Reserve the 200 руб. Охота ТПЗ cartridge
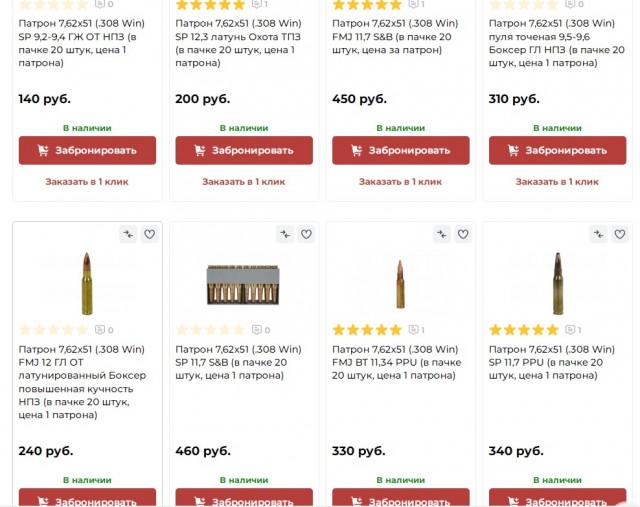The height and width of the screenshot is (507, 640). click(244, 151)
